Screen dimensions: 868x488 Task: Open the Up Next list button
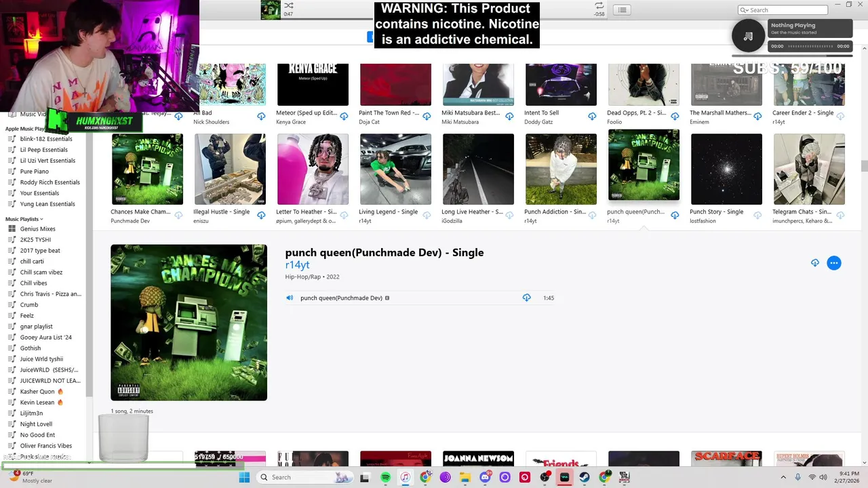click(x=622, y=9)
